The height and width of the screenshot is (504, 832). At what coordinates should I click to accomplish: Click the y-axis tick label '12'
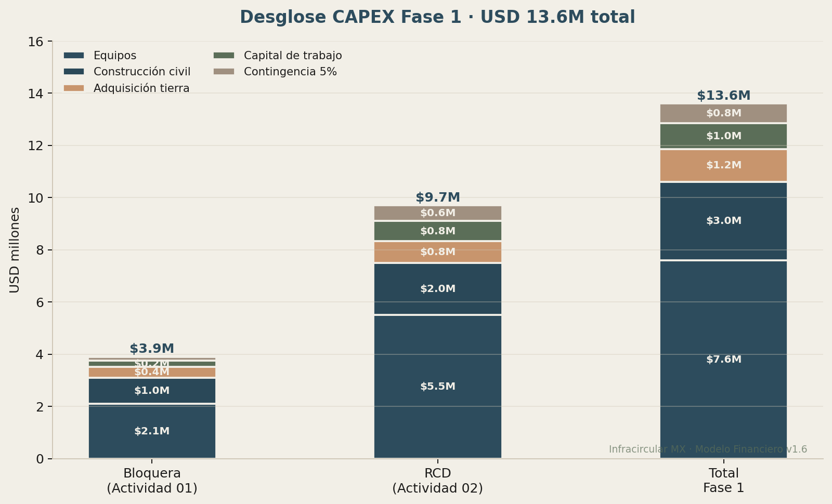pos(36,146)
